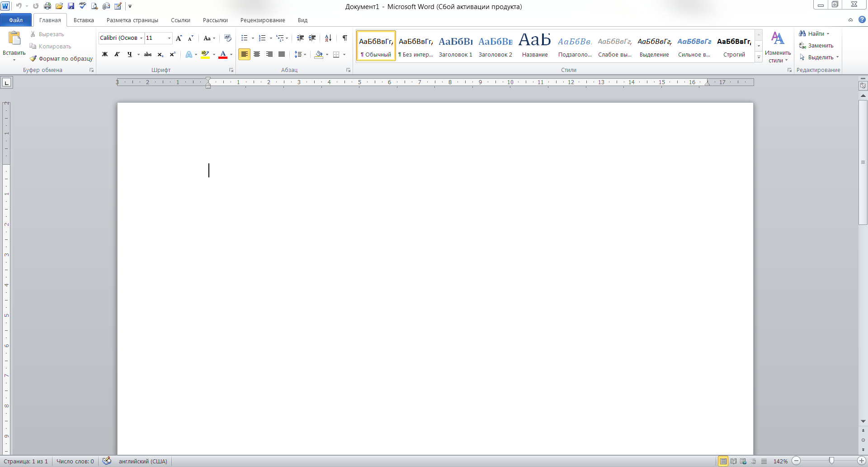
Task: Open the Файл tab
Action: 16,20
